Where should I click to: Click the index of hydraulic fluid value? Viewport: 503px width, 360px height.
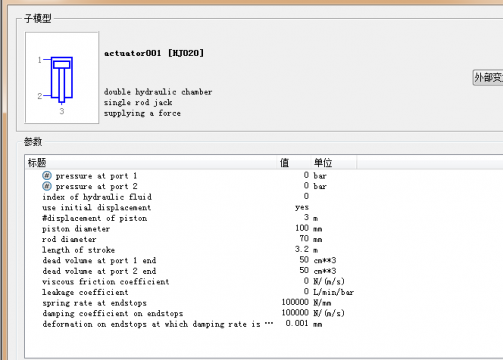[306, 196]
